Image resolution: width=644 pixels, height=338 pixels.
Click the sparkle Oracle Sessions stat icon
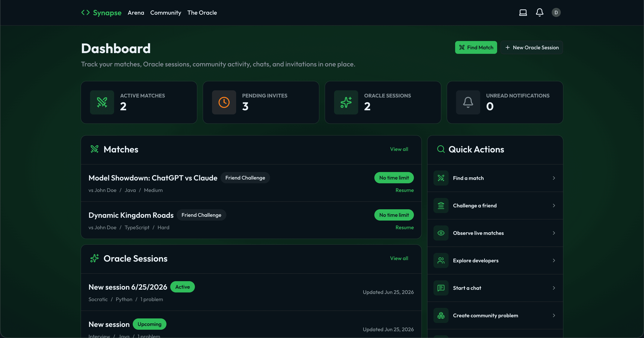346,102
